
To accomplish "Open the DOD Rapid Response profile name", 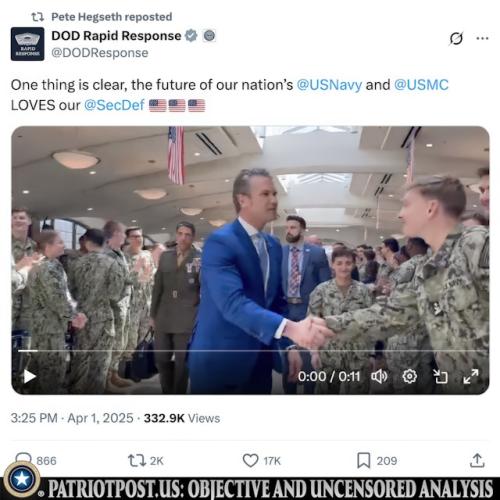I will (x=116, y=36).
